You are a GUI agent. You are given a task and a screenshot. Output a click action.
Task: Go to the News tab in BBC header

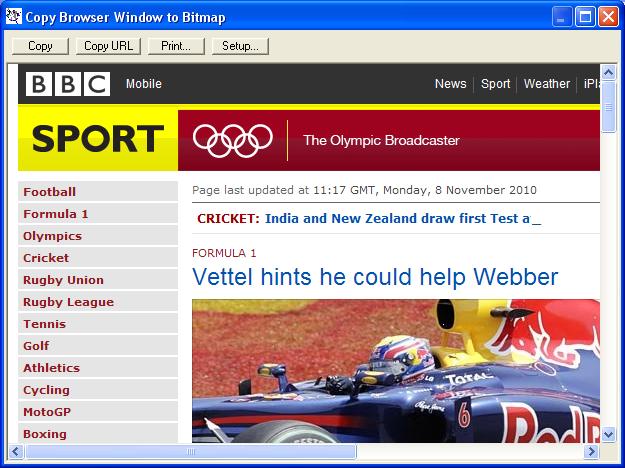point(450,84)
